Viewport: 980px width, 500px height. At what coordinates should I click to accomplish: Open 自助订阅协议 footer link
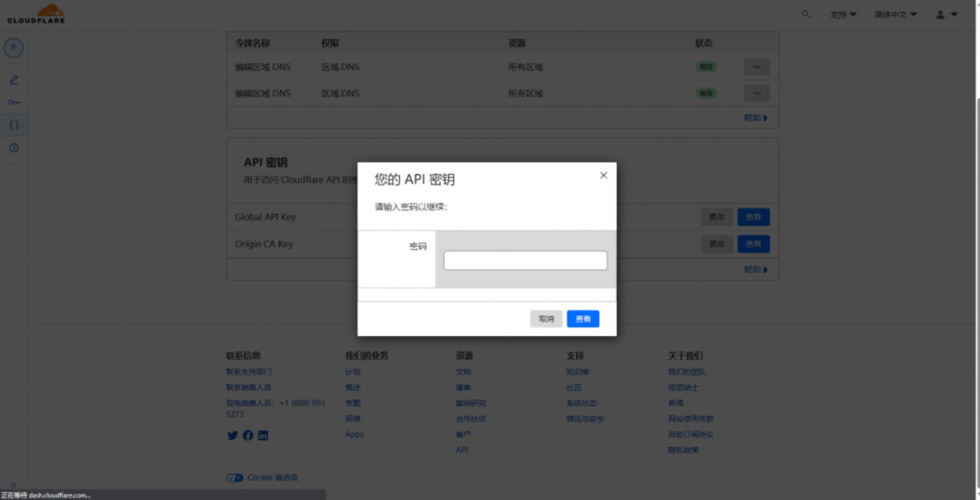[691, 435]
